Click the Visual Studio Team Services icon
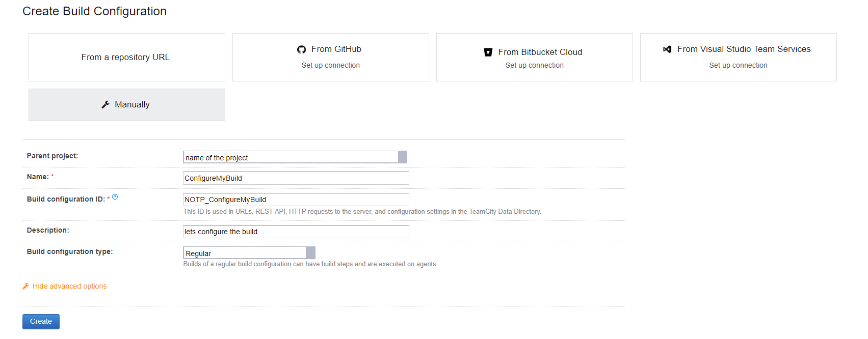This screenshot has width=868, height=339. pos(667,49)
